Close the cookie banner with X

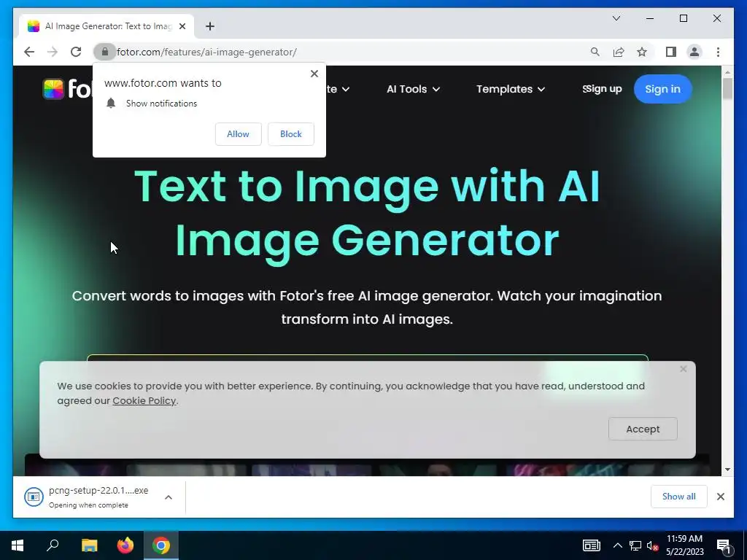(683, 369)
